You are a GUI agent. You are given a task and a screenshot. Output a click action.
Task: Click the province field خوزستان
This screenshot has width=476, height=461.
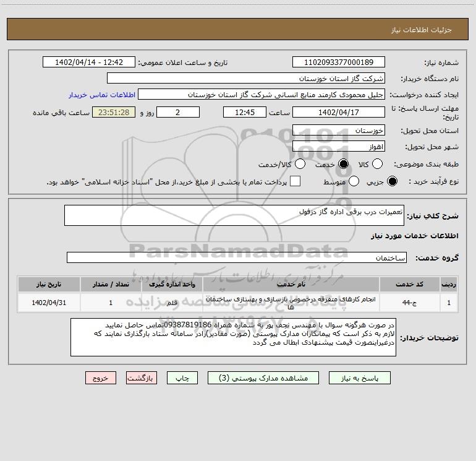click(339, 131)
